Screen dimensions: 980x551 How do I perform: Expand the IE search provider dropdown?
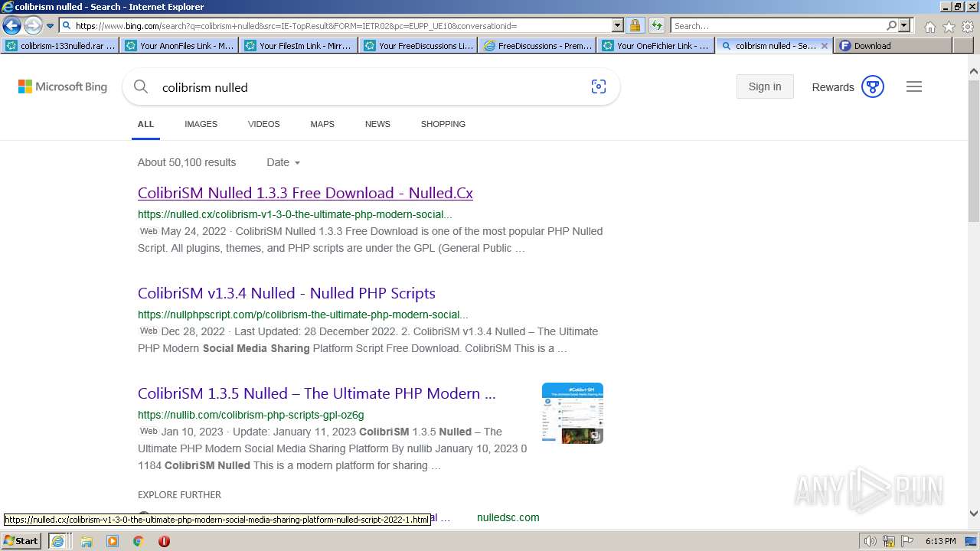click(904, 26)
